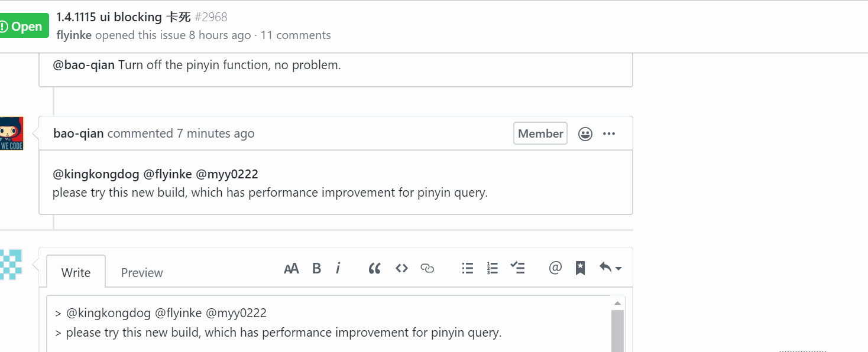Apply italic formatting in the editor
The height and width of the screenshot is (352, 868).
click(x=338, y=269)
